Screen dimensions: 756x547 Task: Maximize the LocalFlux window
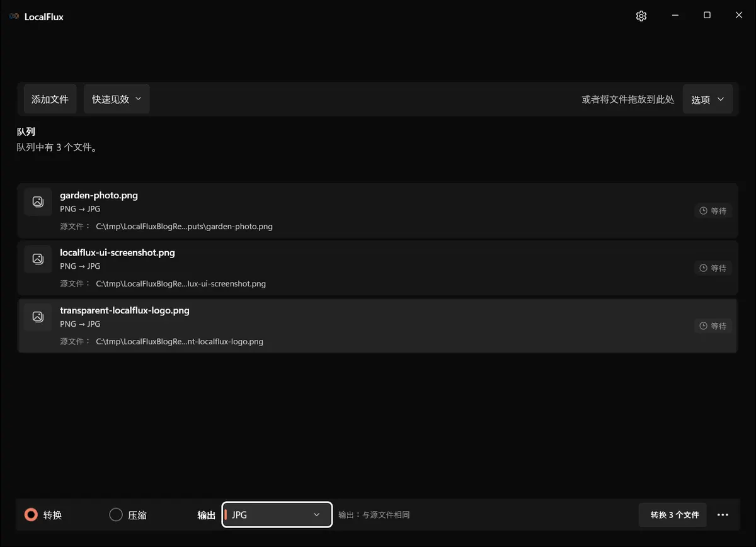coord(707,16)
